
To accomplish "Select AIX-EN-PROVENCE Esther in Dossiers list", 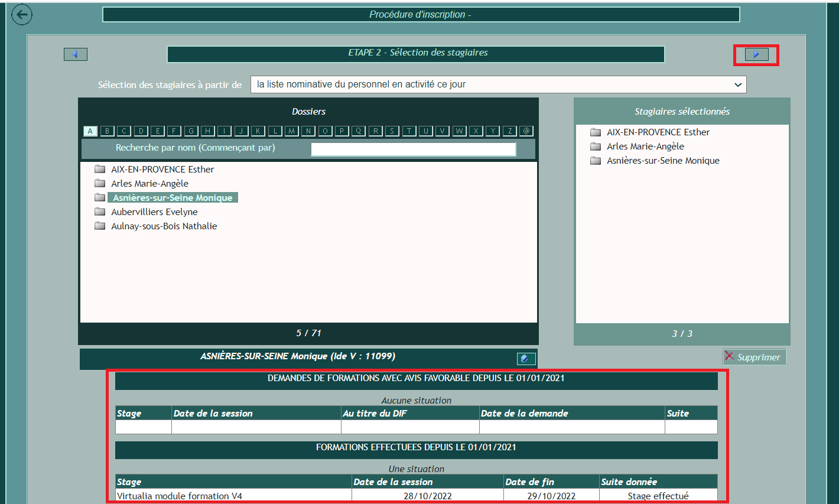I will 162,170.
